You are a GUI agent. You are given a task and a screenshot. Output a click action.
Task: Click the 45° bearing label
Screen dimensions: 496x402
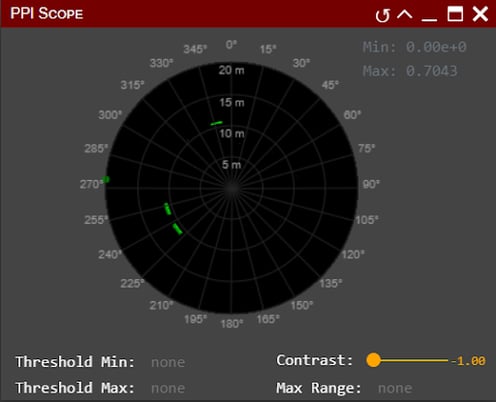pos(330,85)
